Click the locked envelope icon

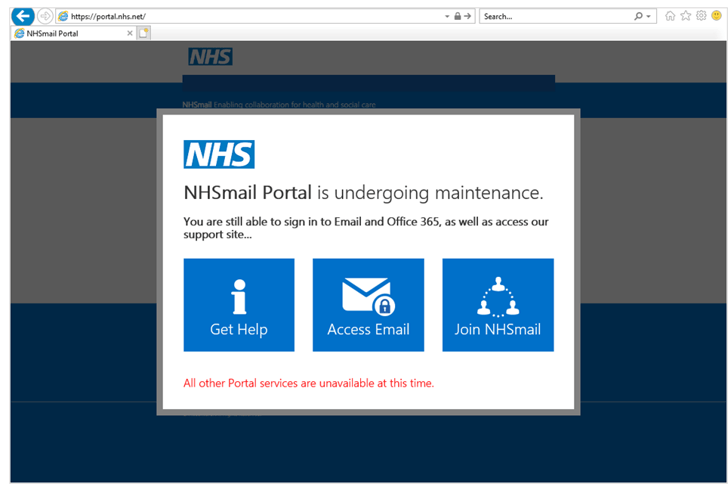(369, 297)
